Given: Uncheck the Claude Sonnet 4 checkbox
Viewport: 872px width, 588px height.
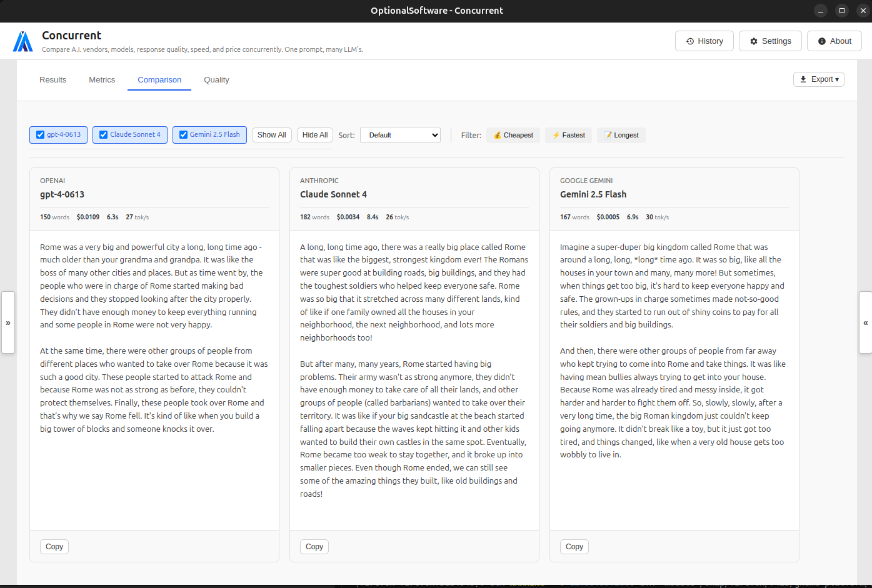Looking at the screenshot, I should (x=103, y=135).
